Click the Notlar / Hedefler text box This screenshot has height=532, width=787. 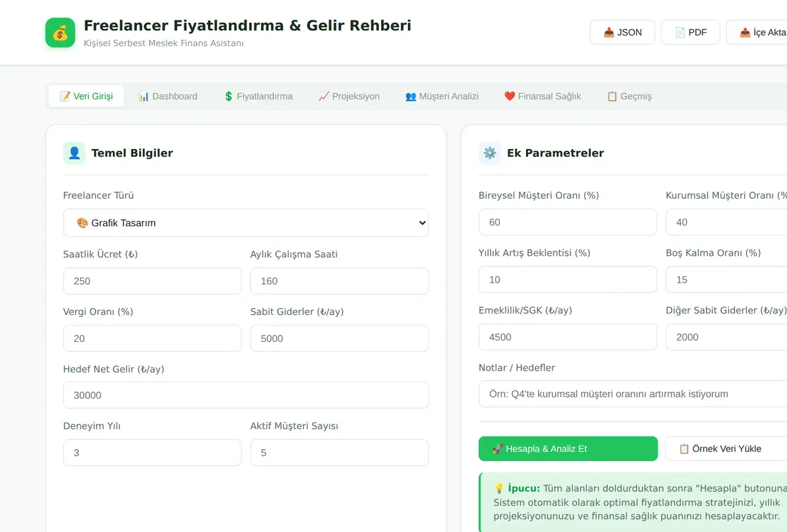point(633,394)
